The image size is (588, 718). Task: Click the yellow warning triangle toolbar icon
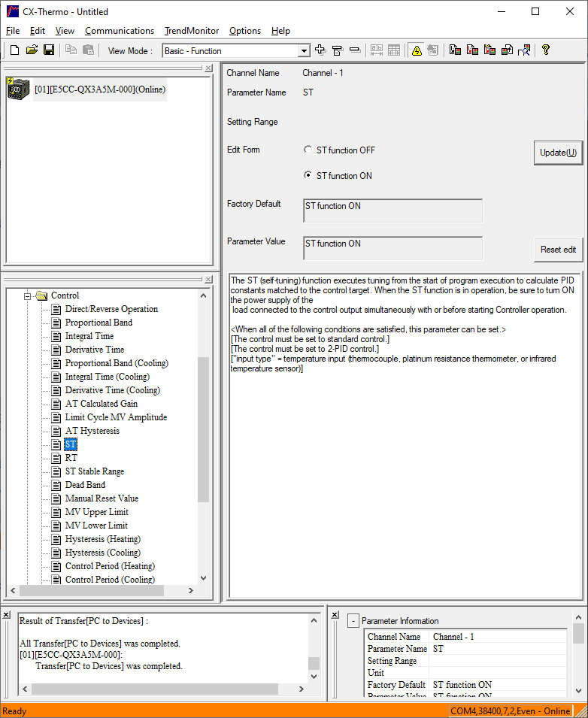point(417,50)
